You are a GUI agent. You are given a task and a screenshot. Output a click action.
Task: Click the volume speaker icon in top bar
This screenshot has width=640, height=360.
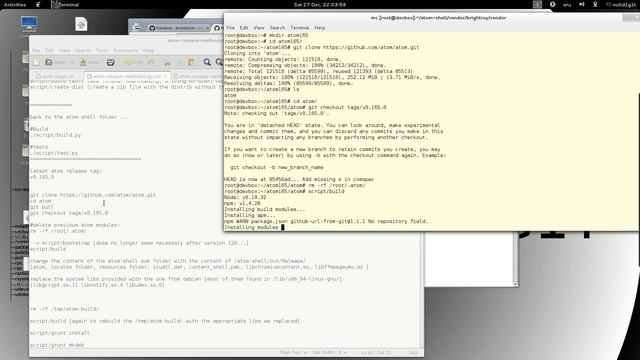point(582,4)
